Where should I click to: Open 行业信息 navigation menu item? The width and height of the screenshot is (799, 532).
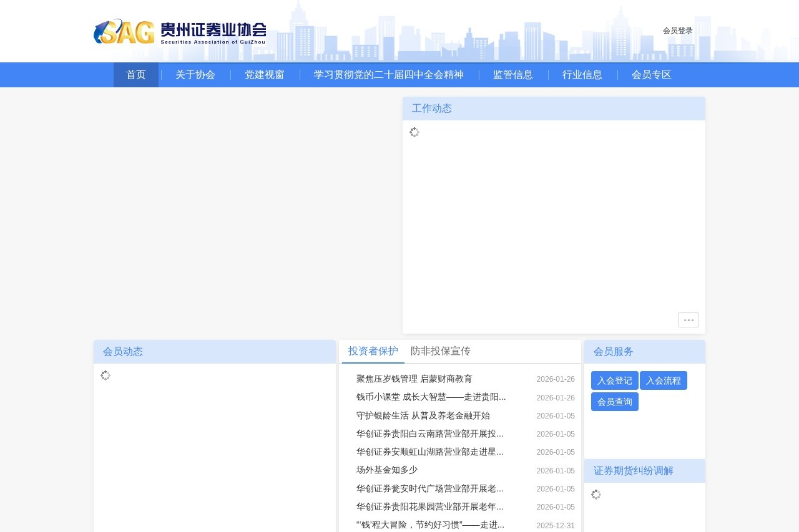click(582, 75)
